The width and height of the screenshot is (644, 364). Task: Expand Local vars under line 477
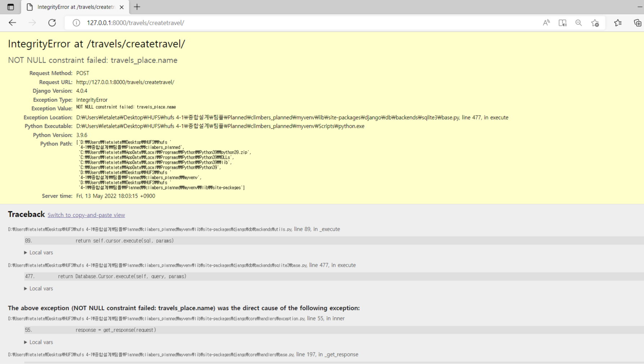[x=38, y=288]
